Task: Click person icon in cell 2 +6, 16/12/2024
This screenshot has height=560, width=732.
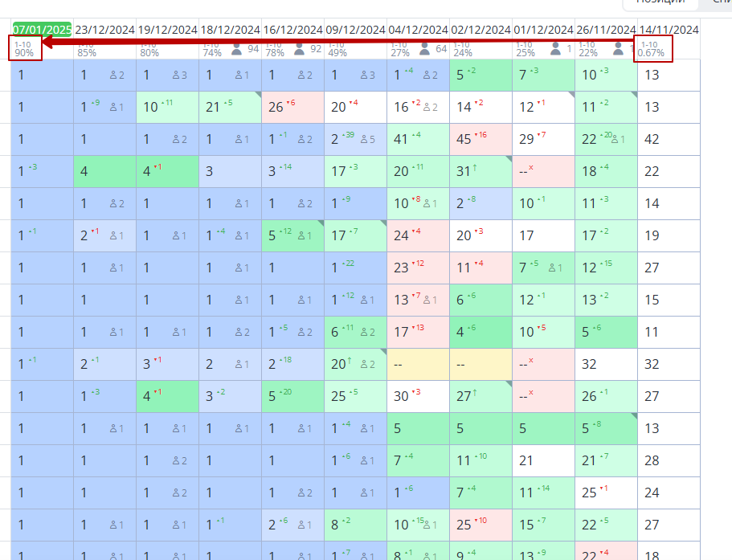Action: pos(301,525)
